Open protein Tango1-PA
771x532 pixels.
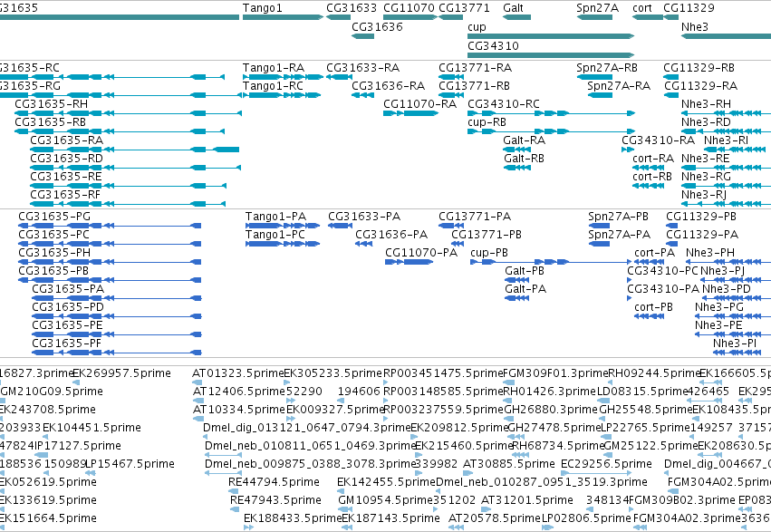(x=275, y=217)
